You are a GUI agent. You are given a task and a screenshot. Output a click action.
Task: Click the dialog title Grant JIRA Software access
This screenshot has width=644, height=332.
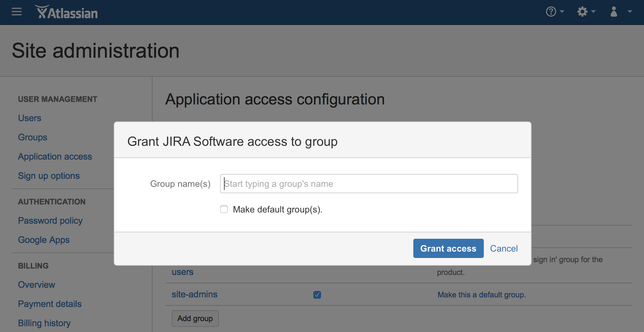pos(232,142)
